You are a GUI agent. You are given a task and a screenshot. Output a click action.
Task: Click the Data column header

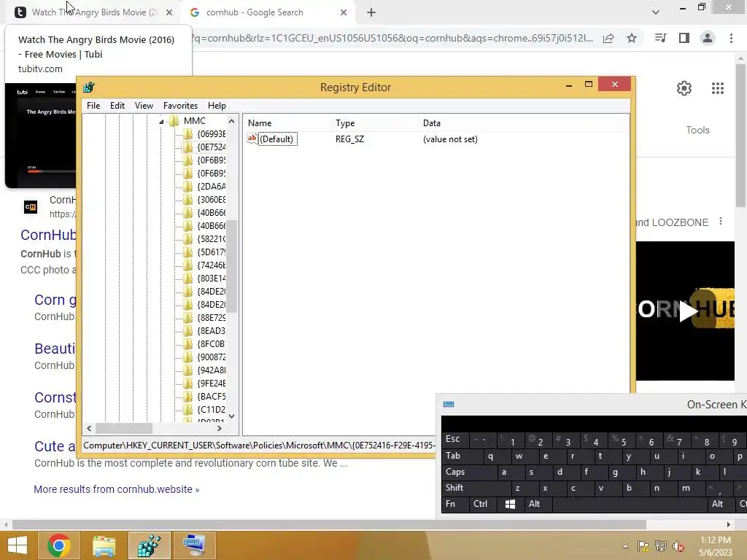click(524, 122)
